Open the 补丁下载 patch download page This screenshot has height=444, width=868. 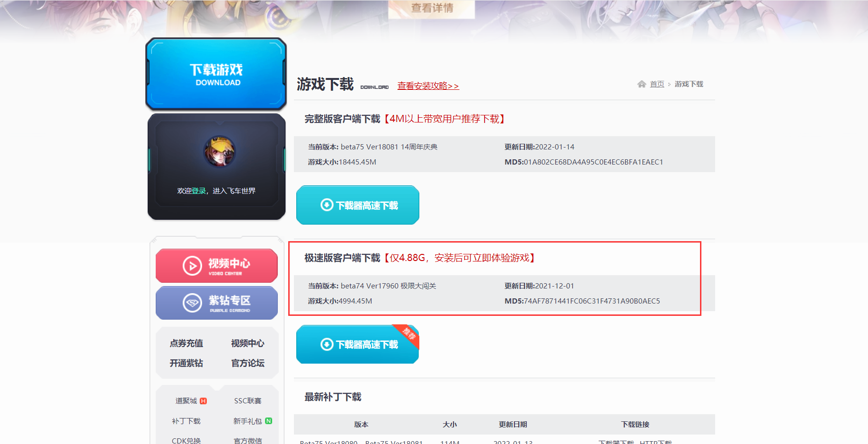[186, 420]
